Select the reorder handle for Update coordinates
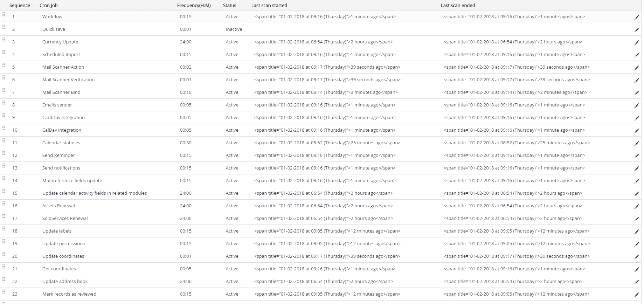 coord(4,254)
